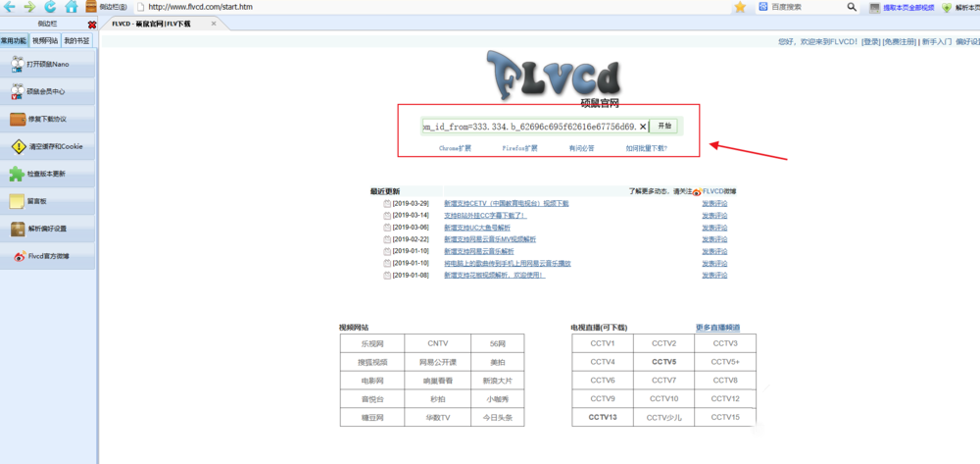Switch to the 视频网站 sidebar tab
This screenshot has height=464, width=980.
point(45,40)
